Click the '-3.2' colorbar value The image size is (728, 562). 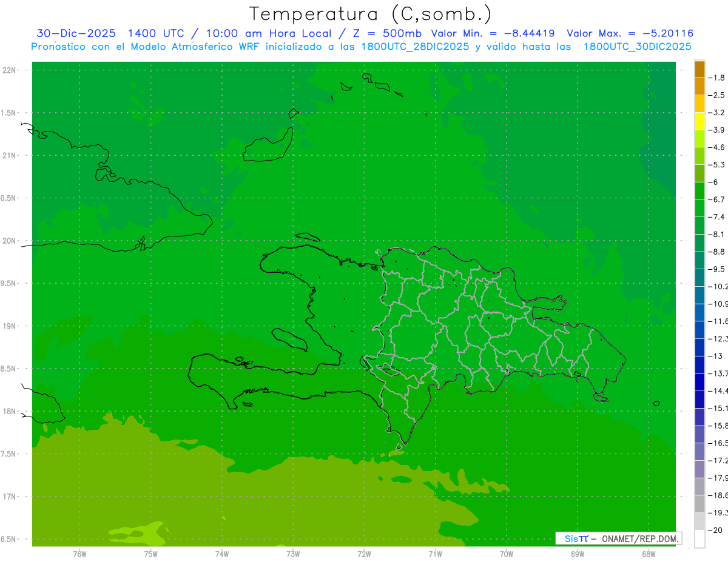[716, 113]
